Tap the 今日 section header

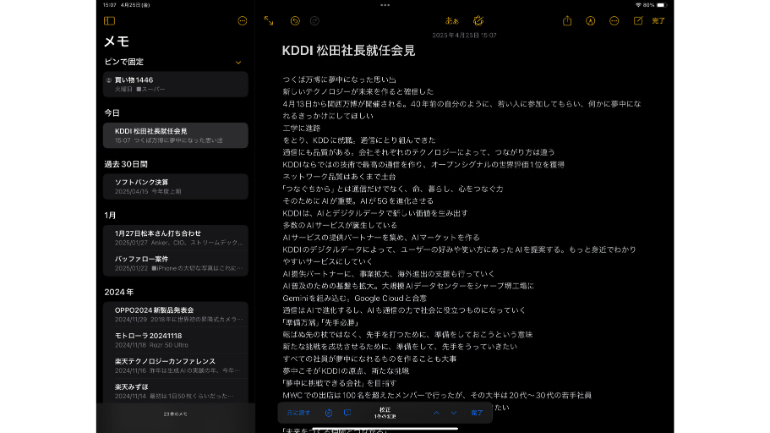112,113
